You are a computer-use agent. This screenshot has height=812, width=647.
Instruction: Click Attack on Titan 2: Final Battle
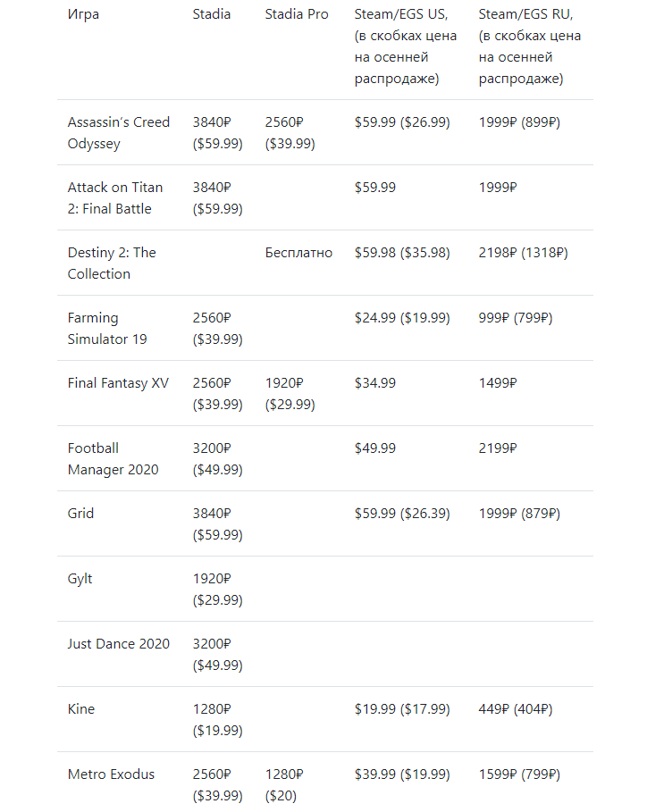coord(115,197)
